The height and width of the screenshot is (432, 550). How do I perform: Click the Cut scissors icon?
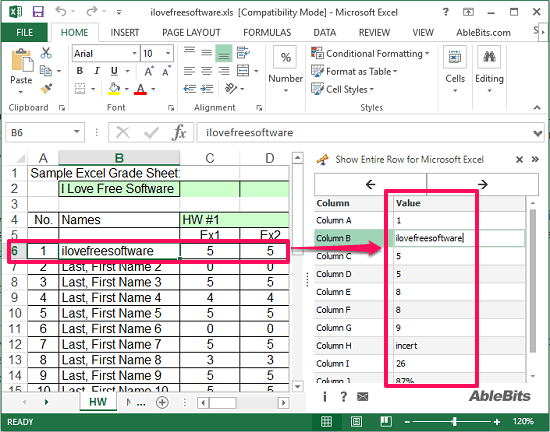click(x=46, y=53)
